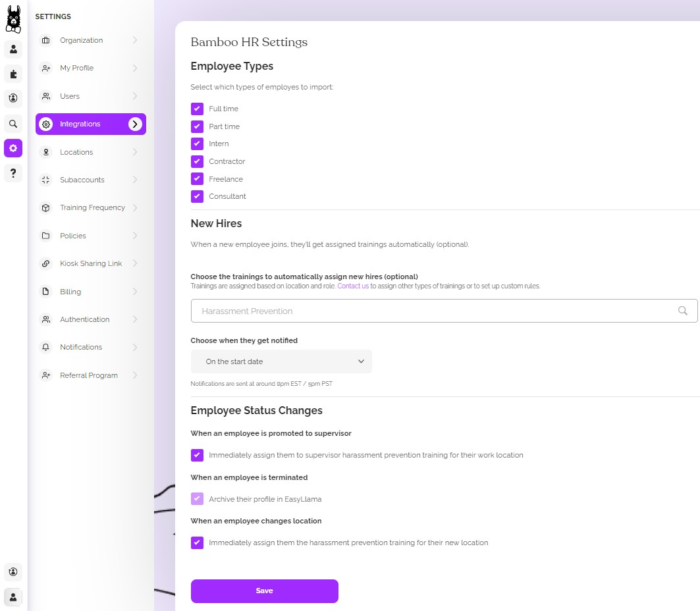Expand the Policies row chevron
Screen dimensions: 700x611
click(x=135, y=236)
